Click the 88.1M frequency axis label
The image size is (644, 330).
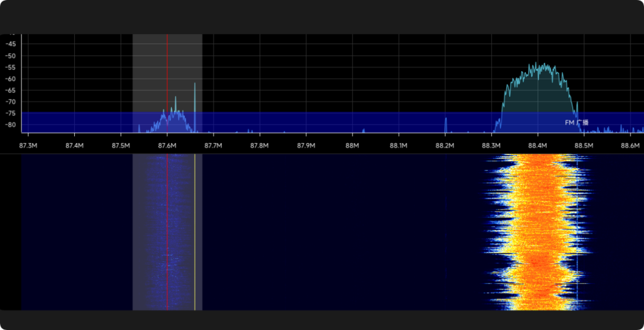coord(399,146)
